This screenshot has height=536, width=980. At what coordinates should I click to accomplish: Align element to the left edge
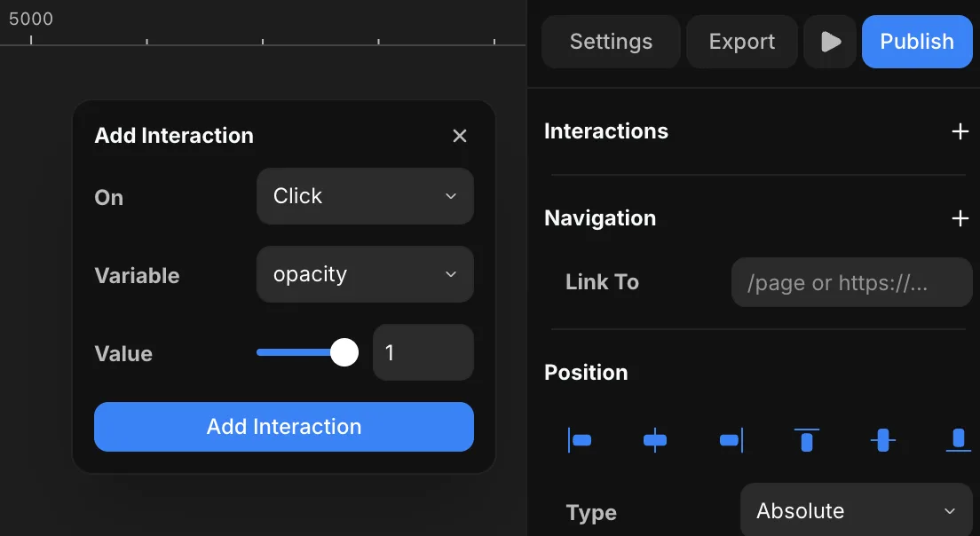tap(580, 440)
